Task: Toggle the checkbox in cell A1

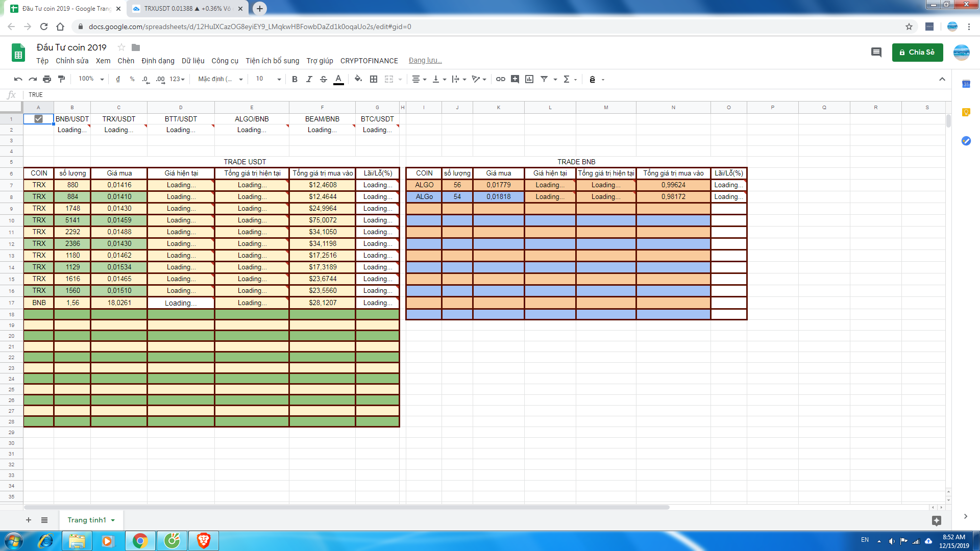Action: tap(38, 119)
